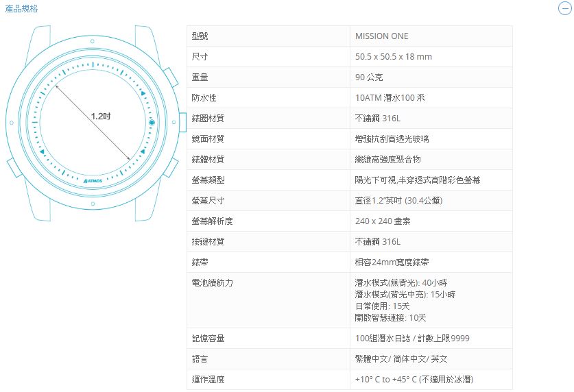This screenshot has height=392, width=574.
Task: Click the 螢幕尺寸 row label
Action: click(208, 200)
